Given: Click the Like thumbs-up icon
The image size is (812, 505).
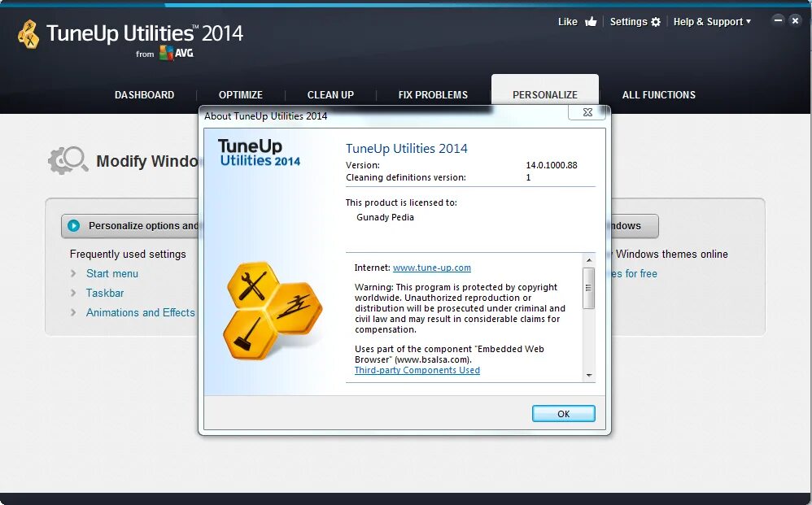Looking at the screenshot, I should click(x=591, y=21).
